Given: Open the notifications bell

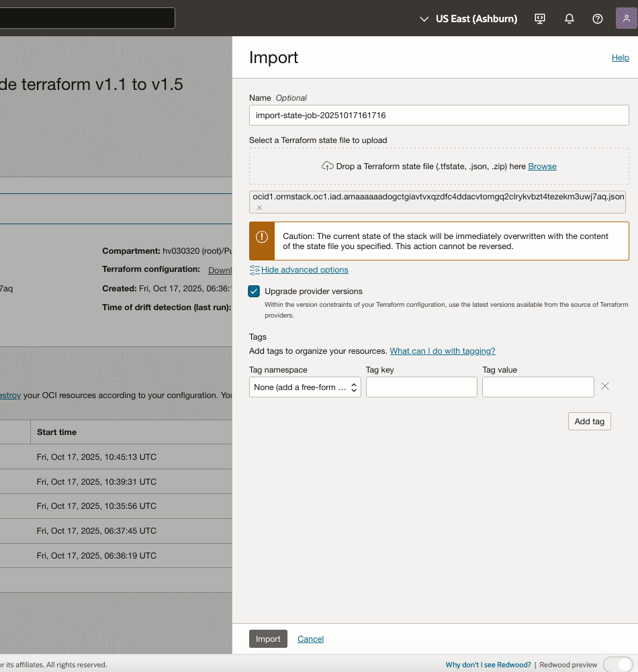Looking at the screenshot, I should (569, 18).
